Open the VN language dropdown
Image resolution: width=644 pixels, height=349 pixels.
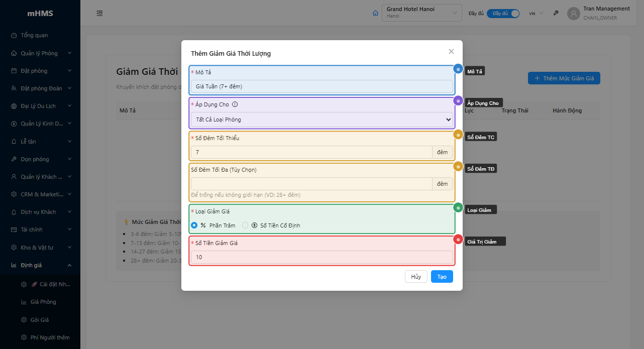[x=536, y=14]
